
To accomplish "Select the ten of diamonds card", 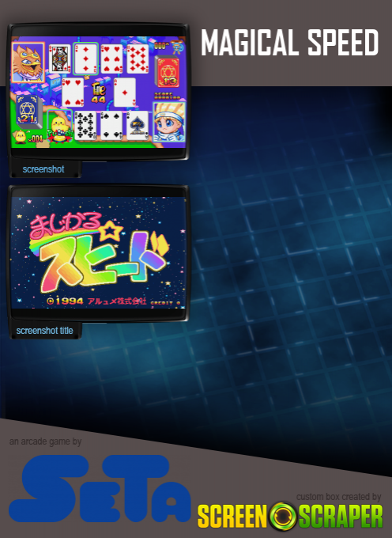I will click(138, 59).
